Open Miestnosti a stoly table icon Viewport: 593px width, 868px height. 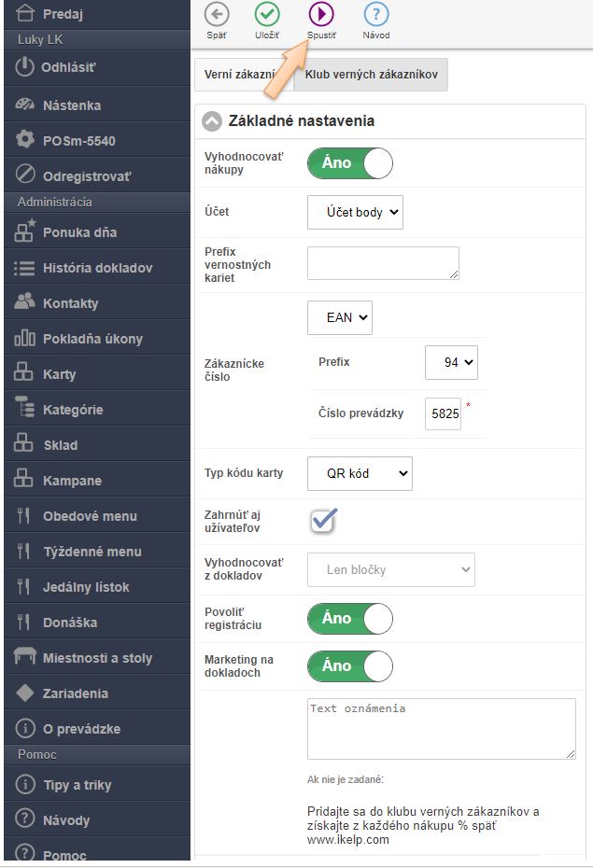(x=25, y=657)
